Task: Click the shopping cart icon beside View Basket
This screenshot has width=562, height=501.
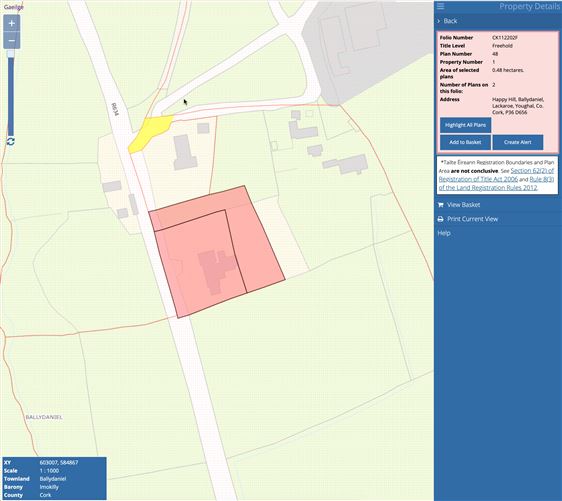Action: tap(440, 205)
